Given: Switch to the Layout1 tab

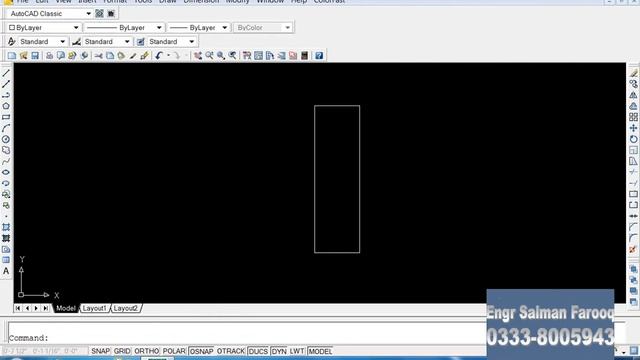Looking at the screenshot, I should coord(94,308).
